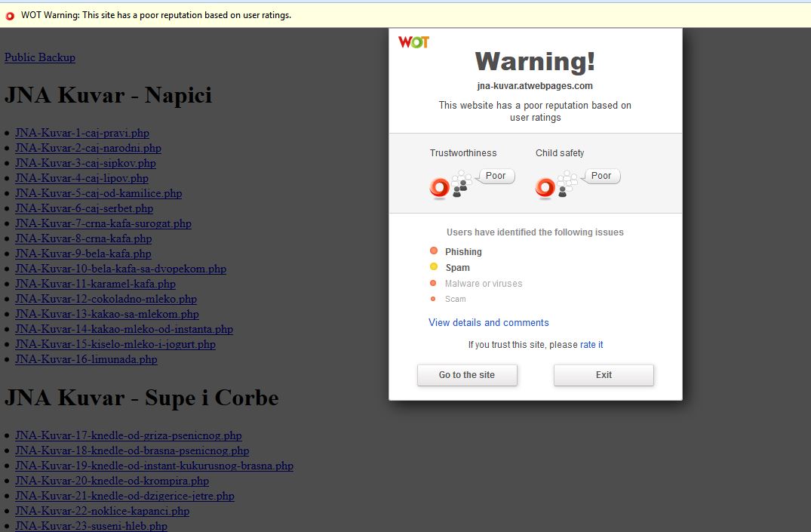Click the small orange dot beside Scam
811x532 pixels.
[x=433, y=299]
